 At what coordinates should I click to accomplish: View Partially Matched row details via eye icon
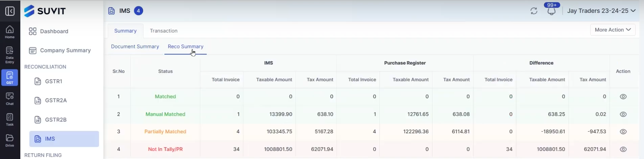[x=623, y=132]
